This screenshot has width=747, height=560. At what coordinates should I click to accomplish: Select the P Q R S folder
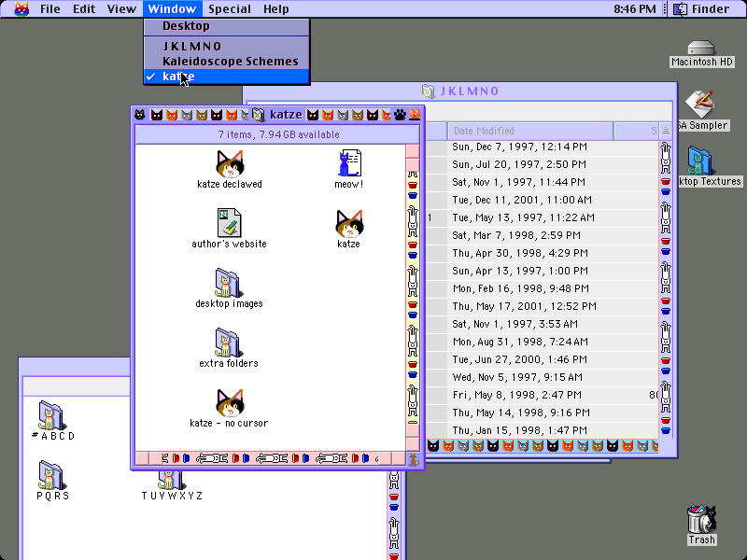tap(51, 475)
